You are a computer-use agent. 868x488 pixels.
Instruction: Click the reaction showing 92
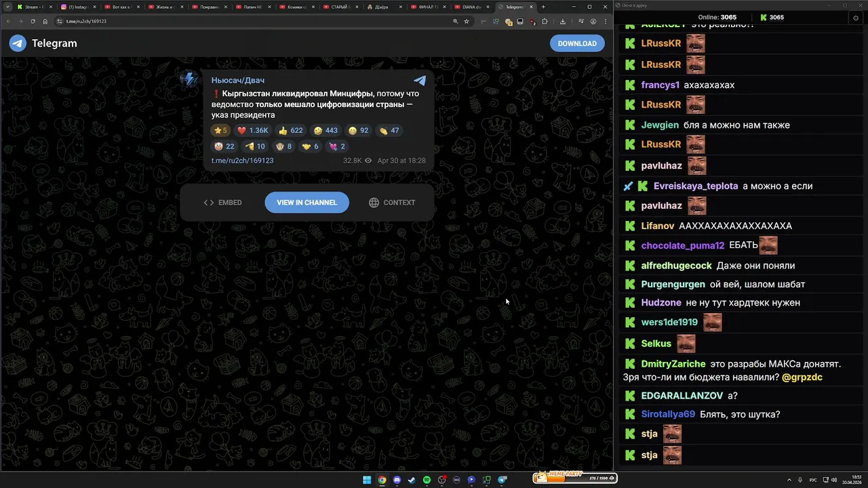[x=358, y=130]
